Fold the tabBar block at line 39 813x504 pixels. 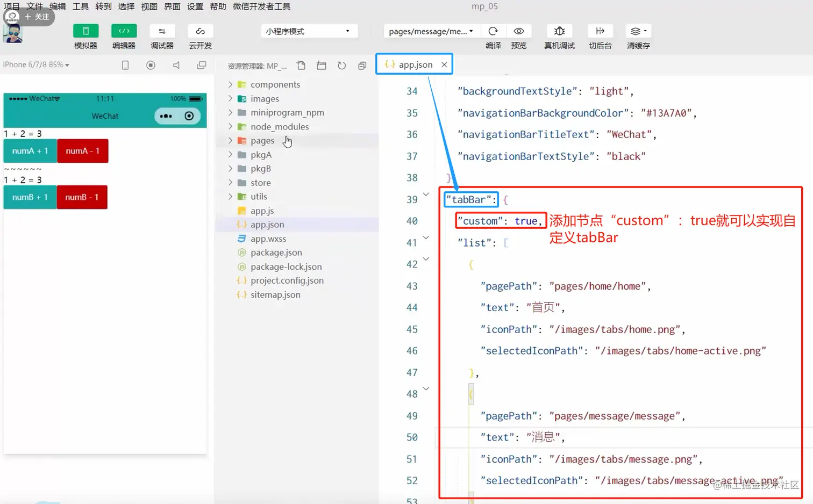pyautogui.click(x=426, y=194)
